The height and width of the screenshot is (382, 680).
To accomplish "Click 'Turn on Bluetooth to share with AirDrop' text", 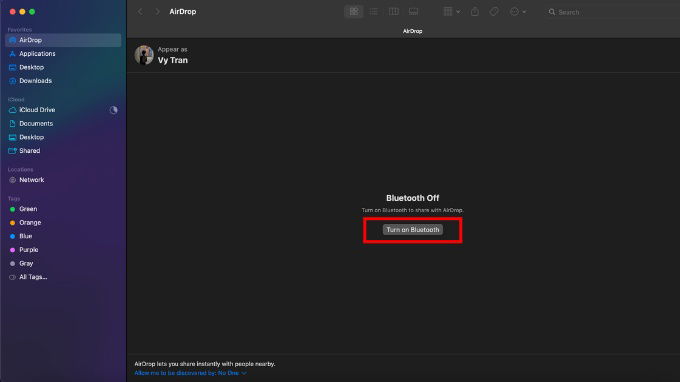I will click(x=412, y=210).
